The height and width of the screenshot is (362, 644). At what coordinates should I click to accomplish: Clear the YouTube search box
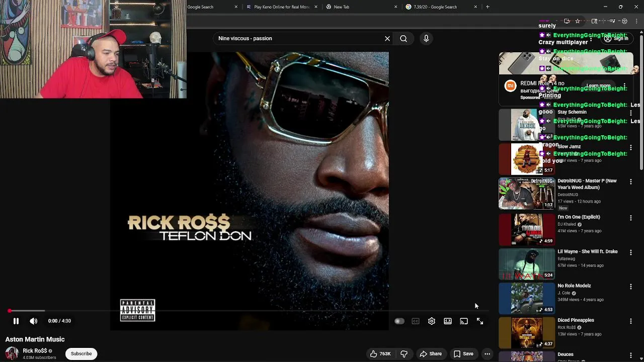[x=387, y=38]
